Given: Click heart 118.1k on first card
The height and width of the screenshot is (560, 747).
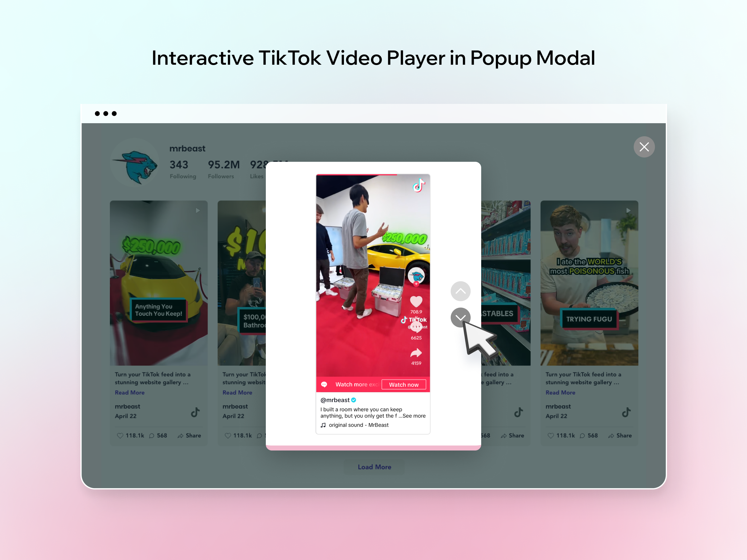Looking at the screenshot, I should (130, 436).
